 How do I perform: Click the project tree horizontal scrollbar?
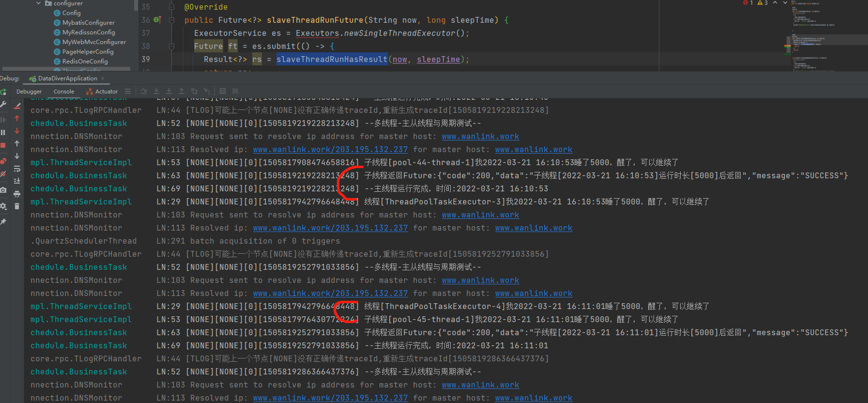point(66,69)
